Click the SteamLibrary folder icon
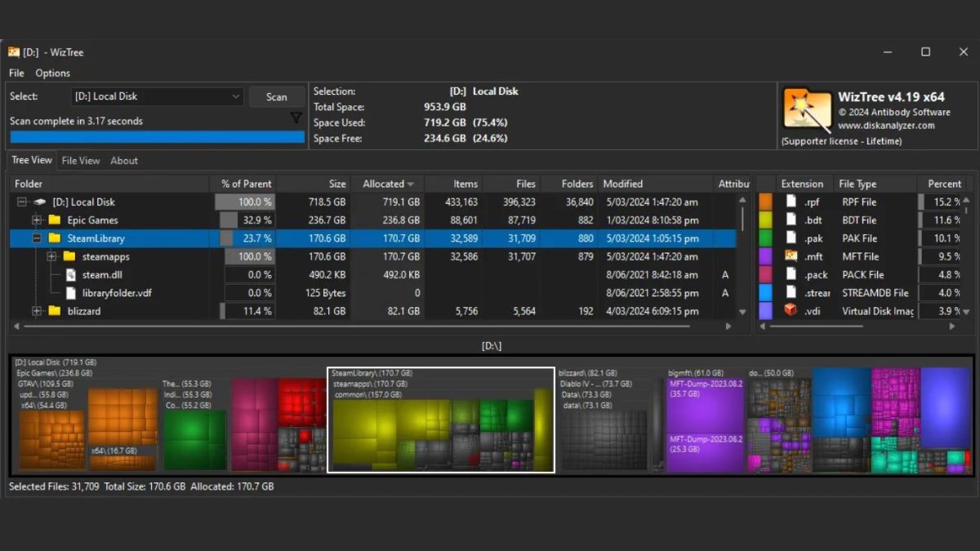Image resolution: width=980 pixels, height=551 pixels. coord(55,238)
